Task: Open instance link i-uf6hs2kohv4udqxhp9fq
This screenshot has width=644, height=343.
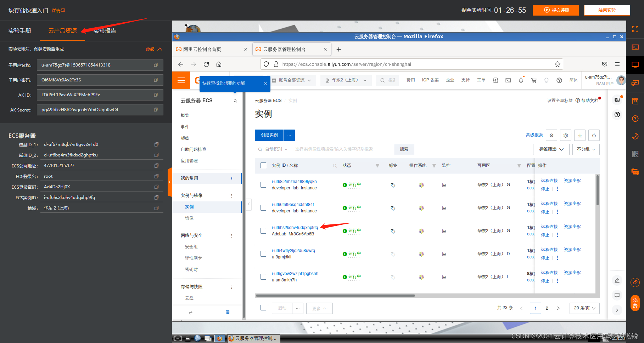Action: 295,228
